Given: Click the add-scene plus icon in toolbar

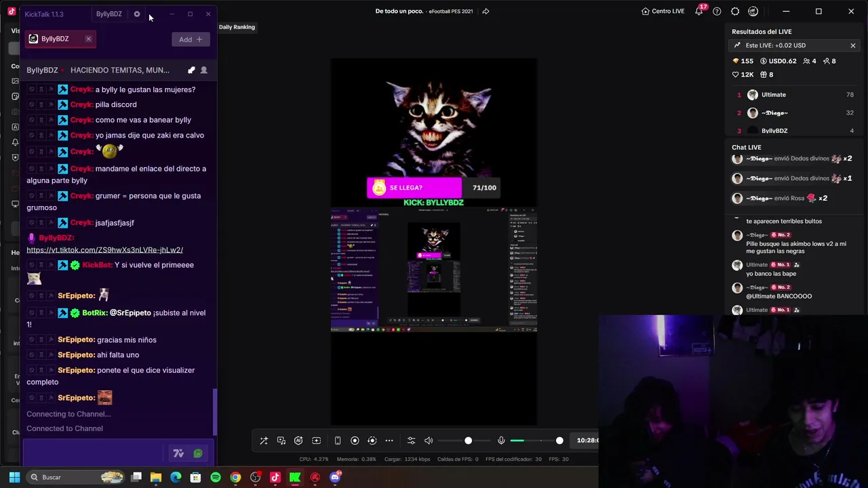Looking at the screenshot, I should [316, 441].
